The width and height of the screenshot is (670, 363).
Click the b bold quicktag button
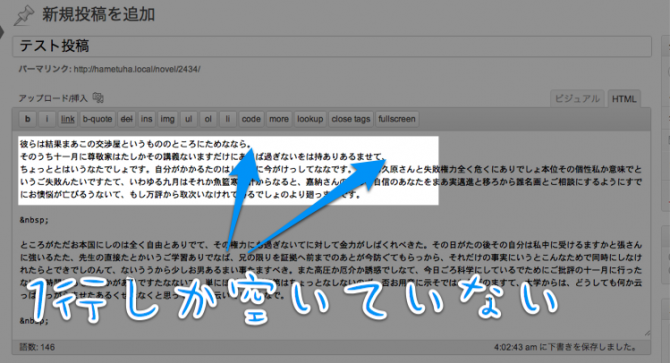click(28, 119)
